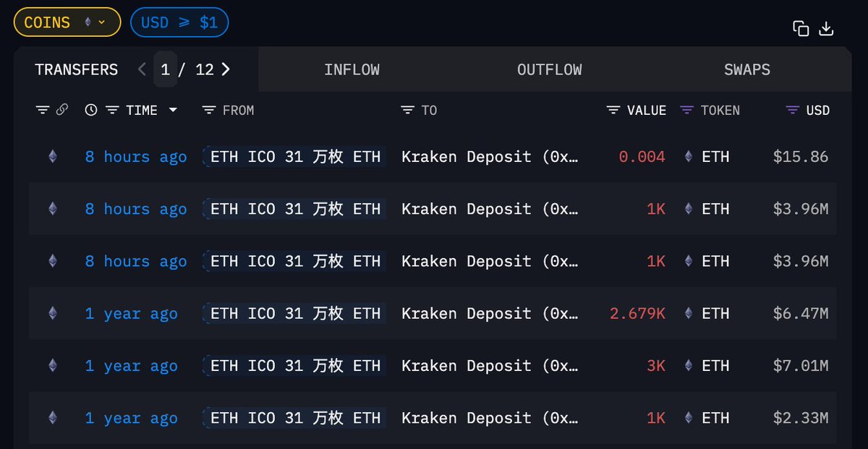The width and height of the screenshot is (868, 449).
Task: Open the $15.86 transfer's Kraken Deposit address
Action: click(490, 157)
